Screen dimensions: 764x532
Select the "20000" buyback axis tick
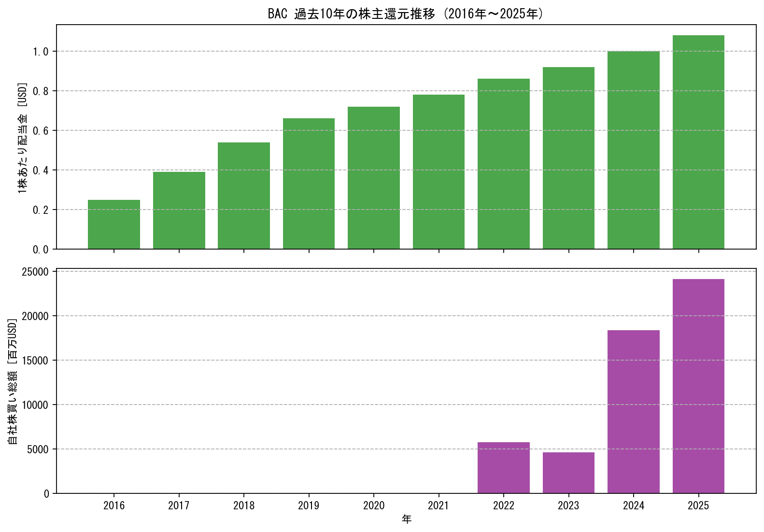[36, 316]
